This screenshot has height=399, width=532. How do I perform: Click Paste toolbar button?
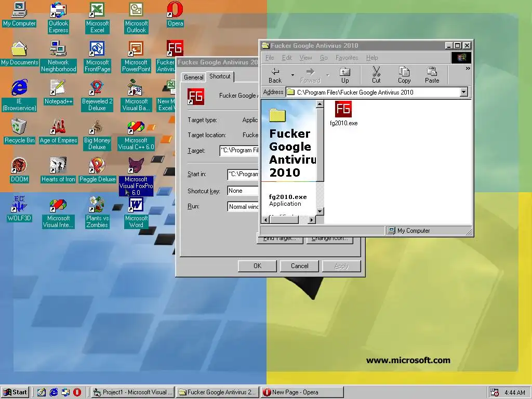(432, 75)
